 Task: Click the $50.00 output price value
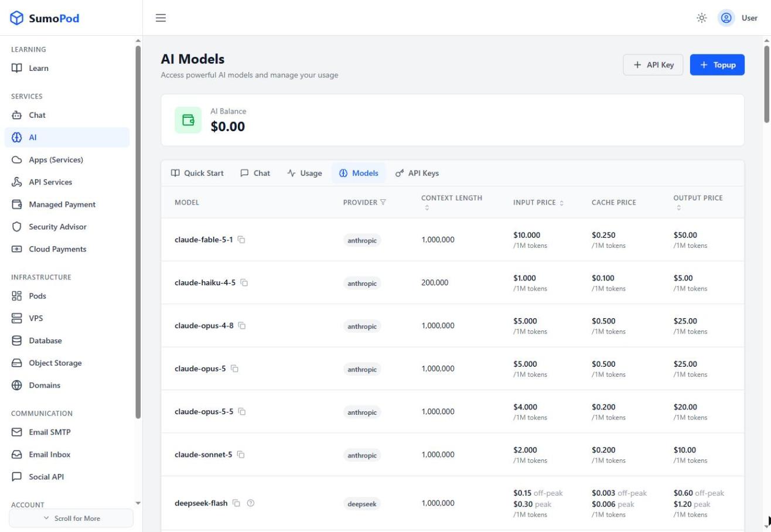pyautogui.click(x=685, y=235)
